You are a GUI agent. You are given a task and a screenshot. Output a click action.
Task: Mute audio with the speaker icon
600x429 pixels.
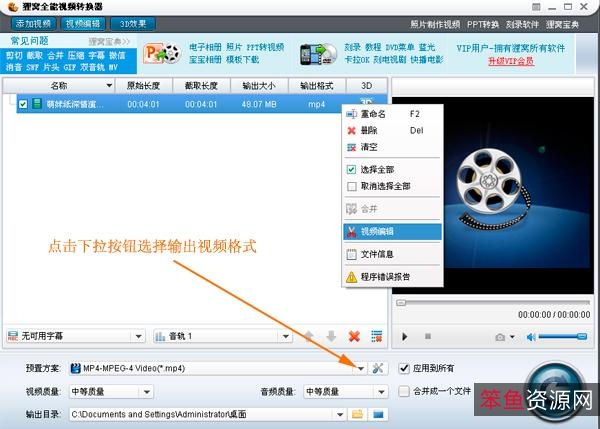[531, 337]
